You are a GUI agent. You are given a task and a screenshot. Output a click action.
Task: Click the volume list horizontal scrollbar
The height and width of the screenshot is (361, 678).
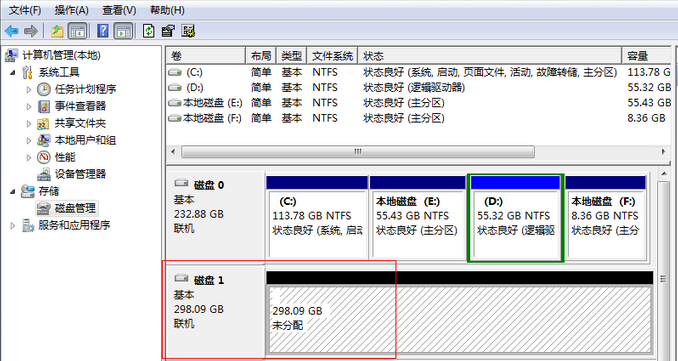click(417, 152)
